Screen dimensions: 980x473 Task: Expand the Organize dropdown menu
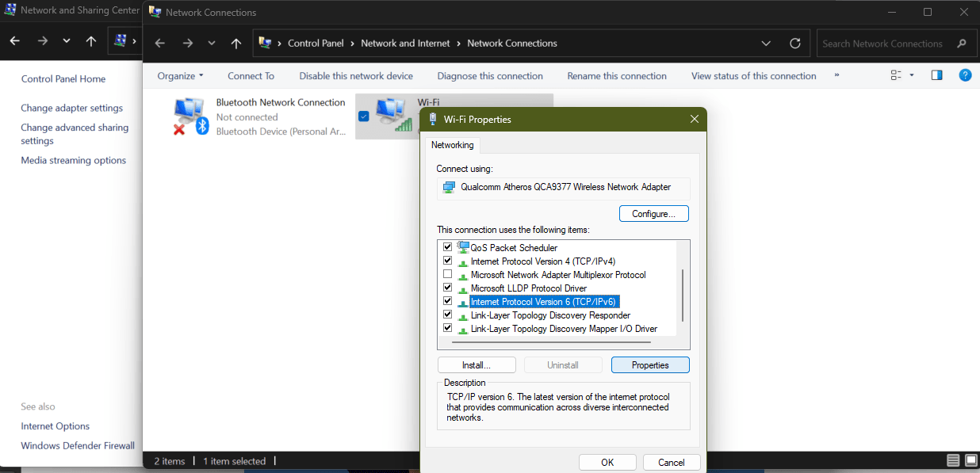coord(180,76)
